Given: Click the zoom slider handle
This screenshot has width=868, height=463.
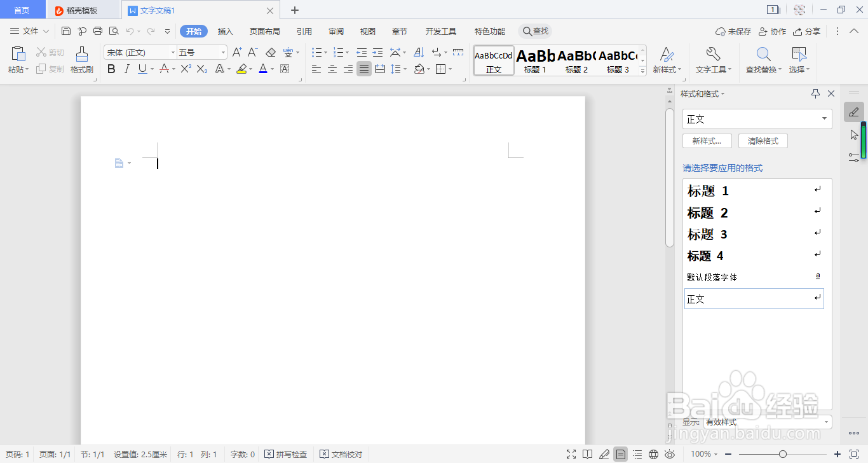Looking at the screenshot, I should (x=783, y=454).
